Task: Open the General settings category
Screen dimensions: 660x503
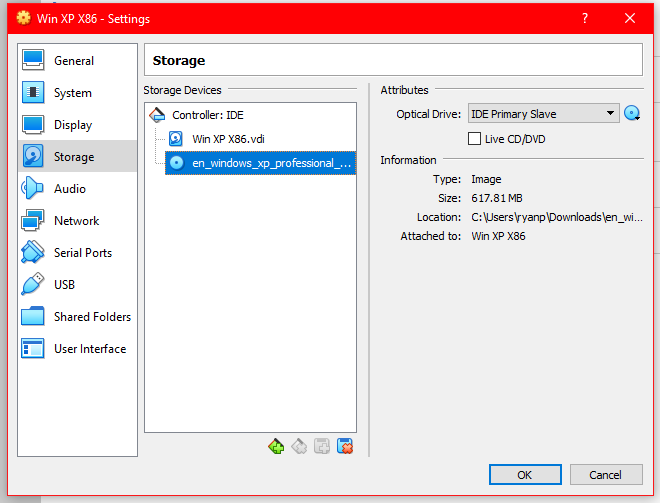Action: point(77,60)
